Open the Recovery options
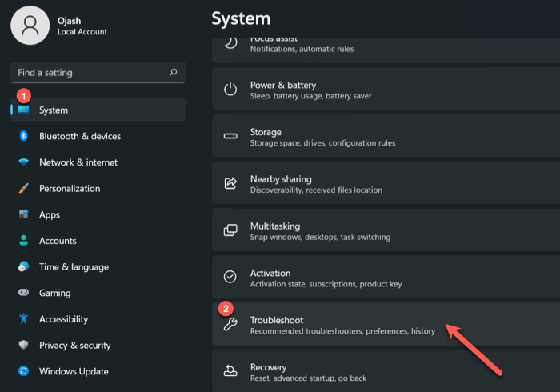 pyautogui.click(x=386, y=371)
